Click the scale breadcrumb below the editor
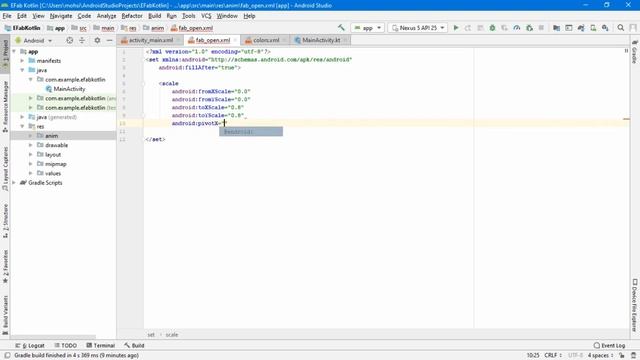The image size is (640, 360). tap(172, 335)
